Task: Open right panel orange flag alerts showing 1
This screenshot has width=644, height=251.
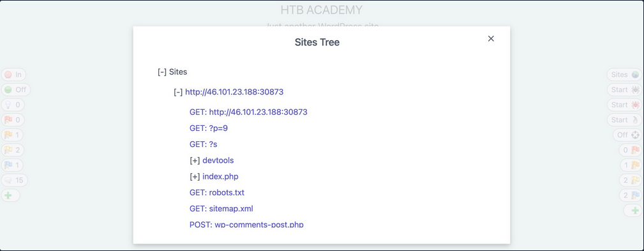Action: coord(631,165)
